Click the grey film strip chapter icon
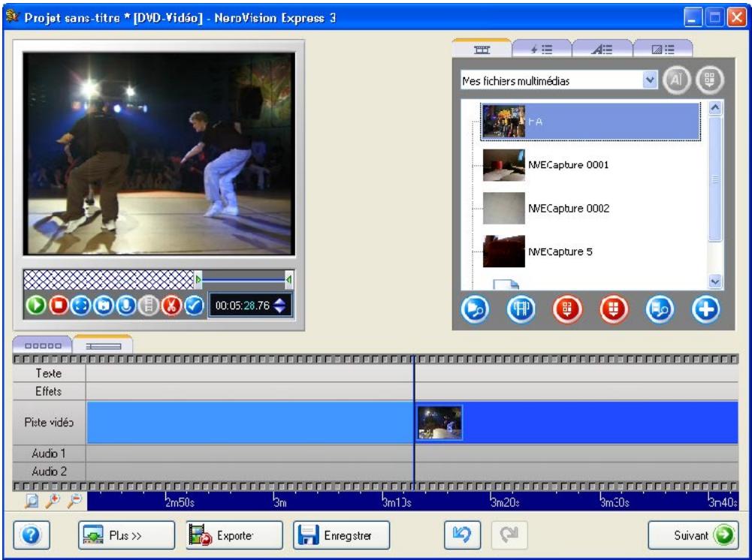 pyautogui.click(x=149, y=306)
